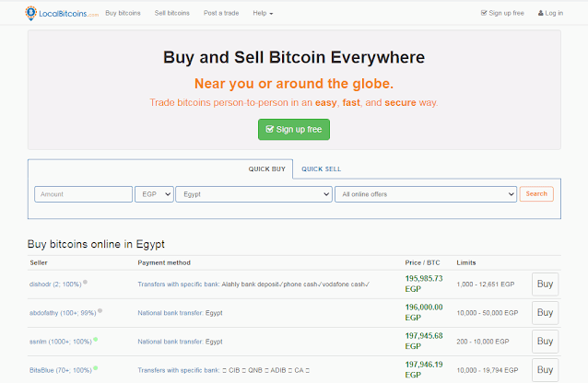Click Sign up free in top navigation
588x383 pixels.
coord(502,13)
